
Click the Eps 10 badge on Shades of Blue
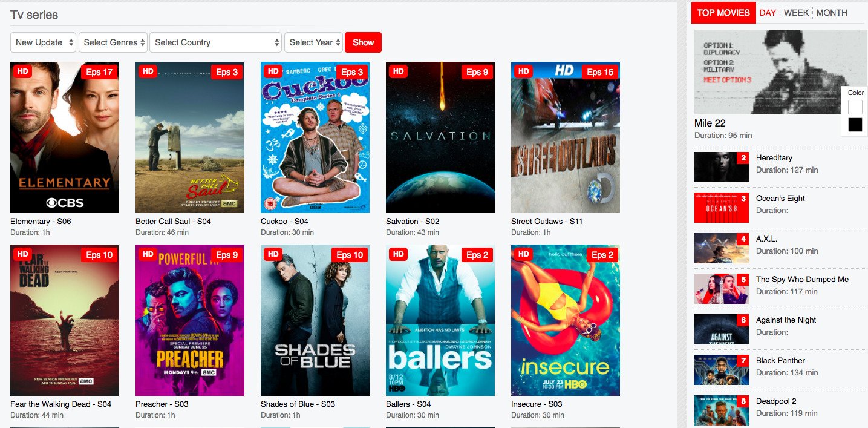(x=350, y=255)
